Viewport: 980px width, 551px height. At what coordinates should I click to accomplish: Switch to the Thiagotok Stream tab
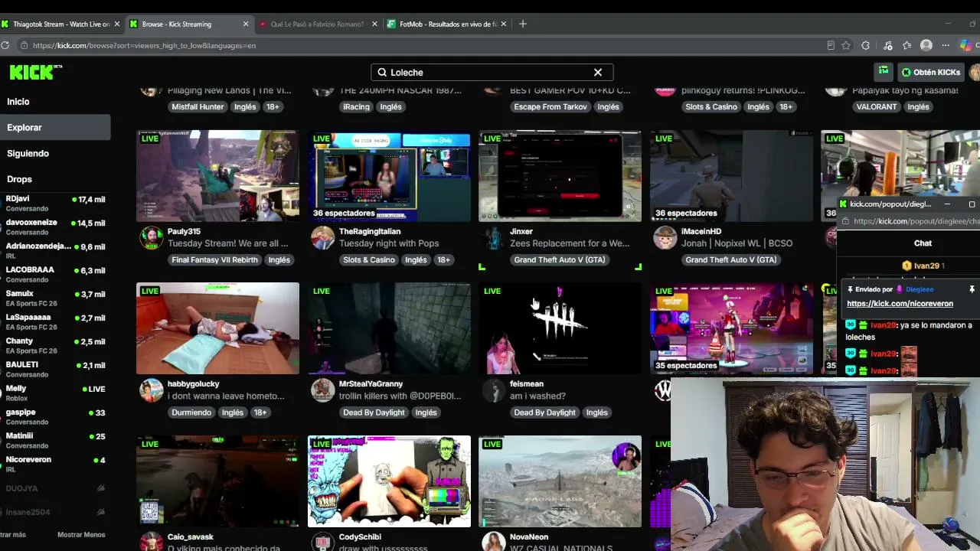(x=61, y=24)
